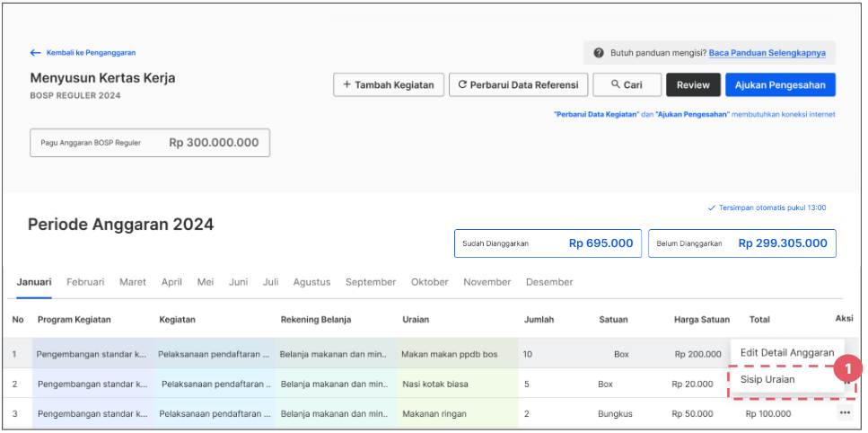Click the Sudah Dianggarkan amount box

pyautogui.click(x=548, y=243)
